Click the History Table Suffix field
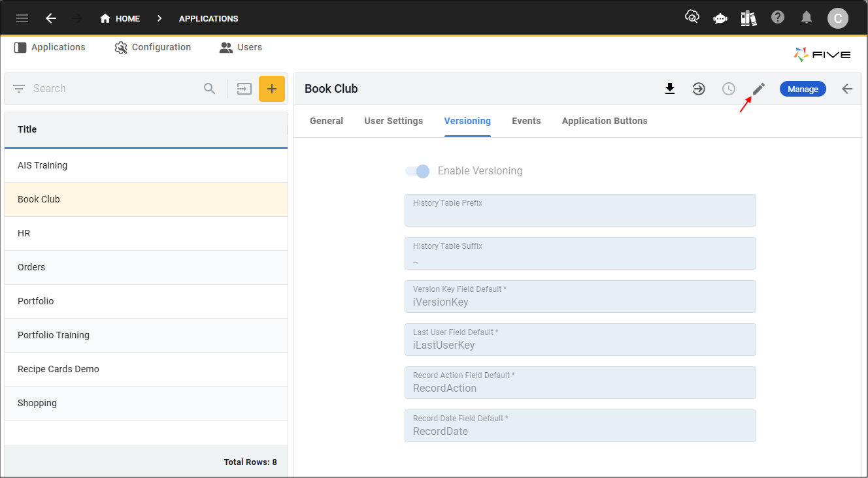The width and height of the screenshot is (868, 478). (x=580, y=253)
